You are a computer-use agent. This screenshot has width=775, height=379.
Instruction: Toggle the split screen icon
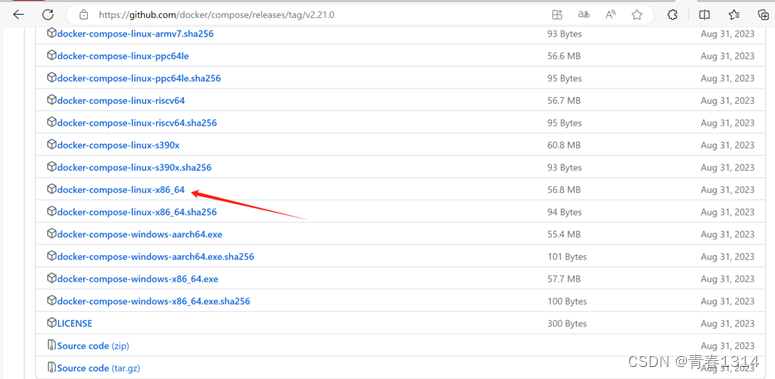coord(704,15)
